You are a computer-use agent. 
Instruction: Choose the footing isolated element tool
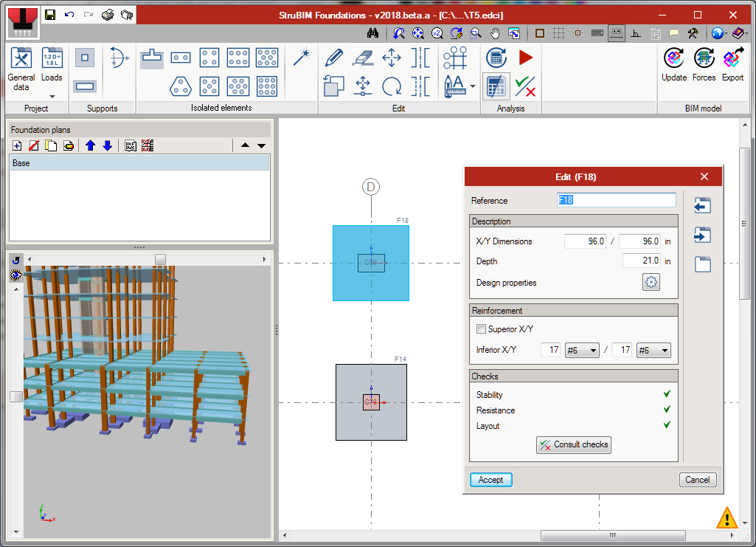click(x=152, y=58)
